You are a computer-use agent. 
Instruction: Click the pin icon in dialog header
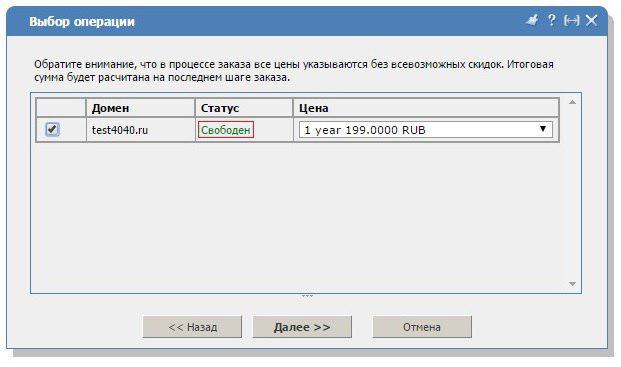(x=532, y=20)
